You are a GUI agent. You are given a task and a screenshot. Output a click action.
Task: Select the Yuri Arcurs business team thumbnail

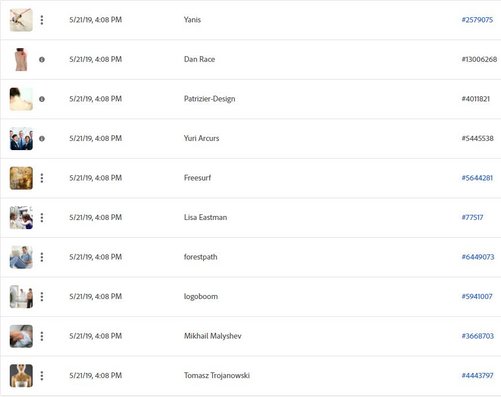coord(21,139)
